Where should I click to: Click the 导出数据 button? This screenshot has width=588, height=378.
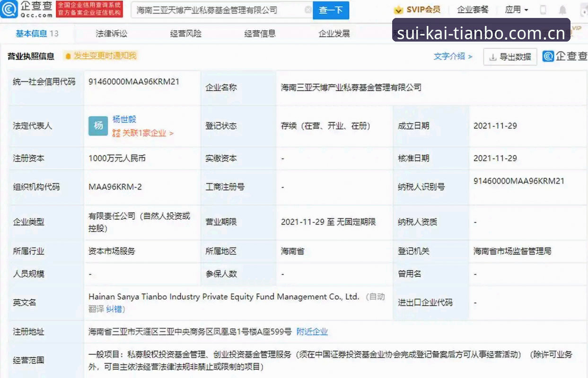(x=510, y=57)
